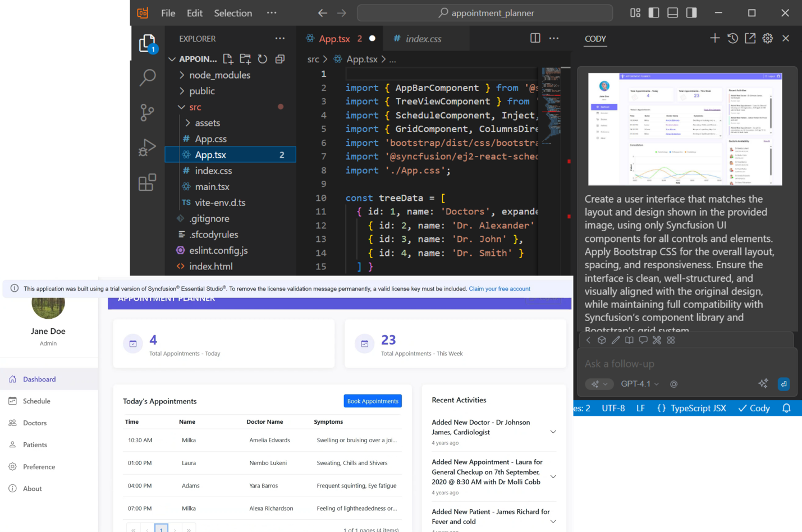
Task: Open the Extensions view
Action: pos(147,182)
